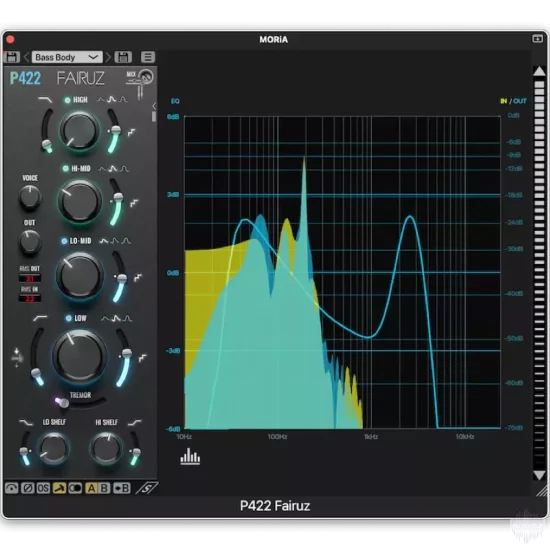The height and width of the screenshot is (550, 550).
Task: Select the narrow bell shape for LOW band
Action: [x=128, y=318]
